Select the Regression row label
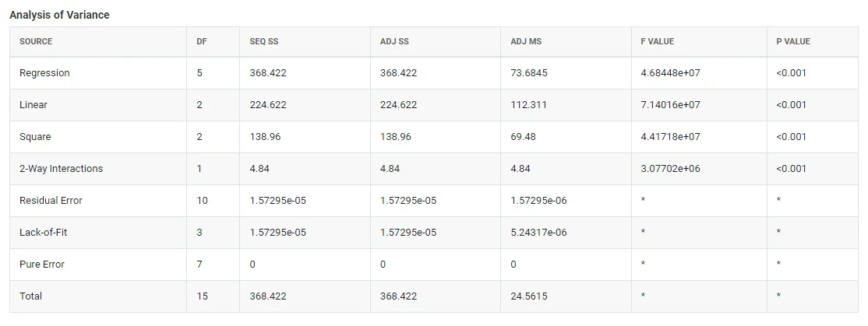This screenshot has height=326, width=868. pos(44,73)
